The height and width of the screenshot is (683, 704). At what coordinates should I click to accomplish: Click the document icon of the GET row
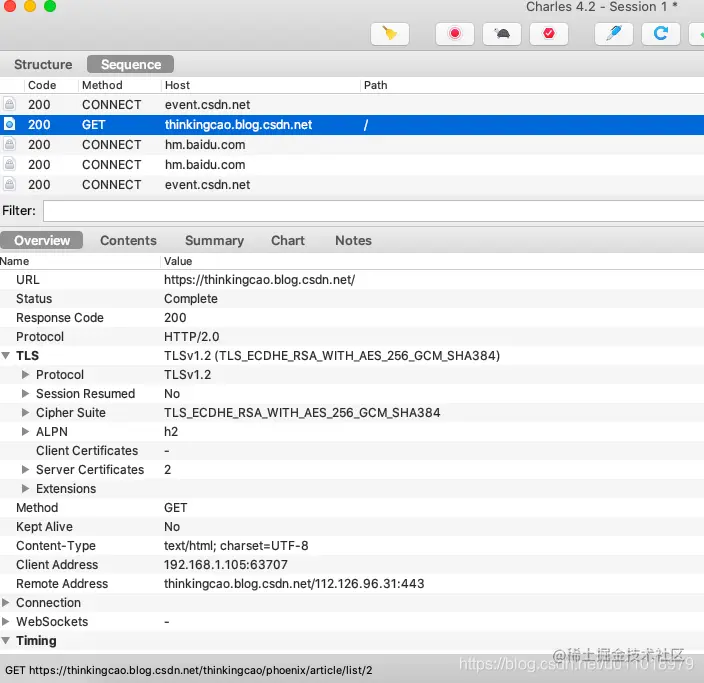(x=9, y=124)
